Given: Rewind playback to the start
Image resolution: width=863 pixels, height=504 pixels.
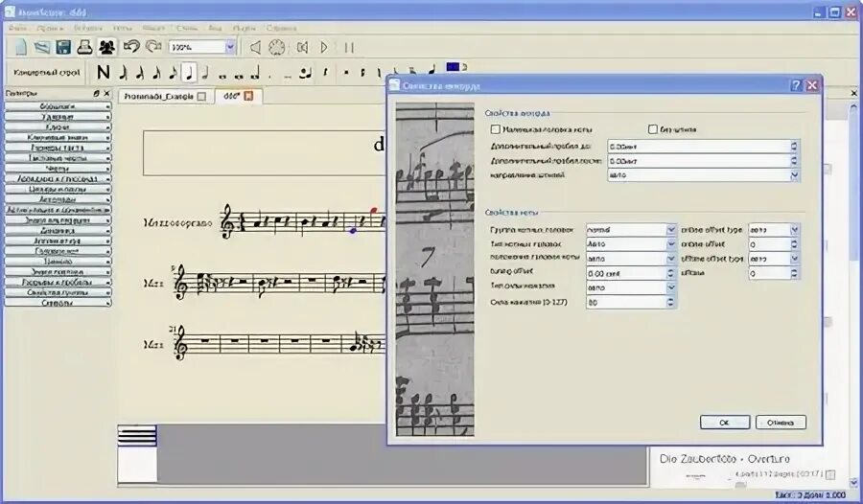Looking at the screenshot, I should (302, 47).
